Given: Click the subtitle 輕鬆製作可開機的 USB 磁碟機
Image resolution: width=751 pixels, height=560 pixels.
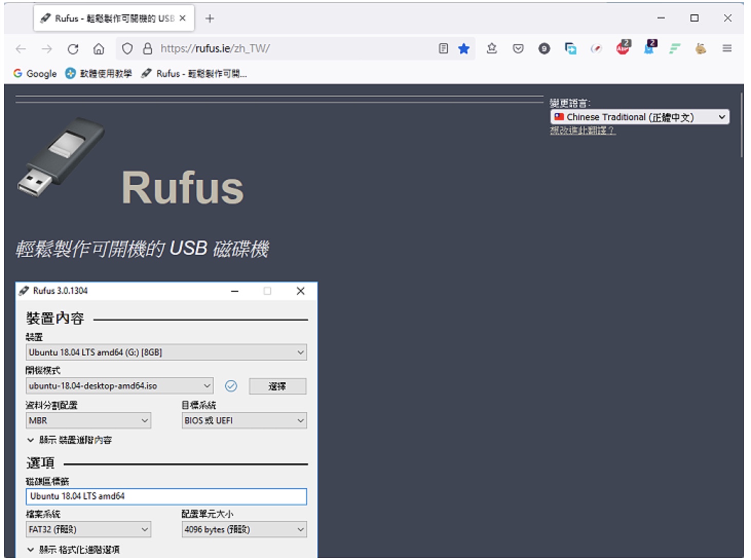Looking at the screenshot, I should (142, 249).
